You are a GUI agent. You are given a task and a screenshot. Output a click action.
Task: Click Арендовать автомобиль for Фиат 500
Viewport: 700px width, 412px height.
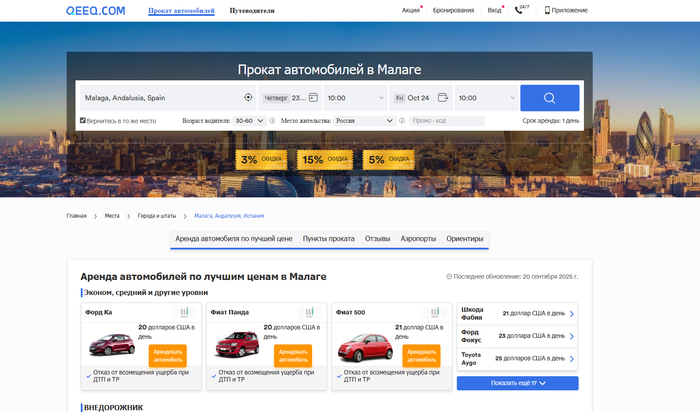coord(420,355)
